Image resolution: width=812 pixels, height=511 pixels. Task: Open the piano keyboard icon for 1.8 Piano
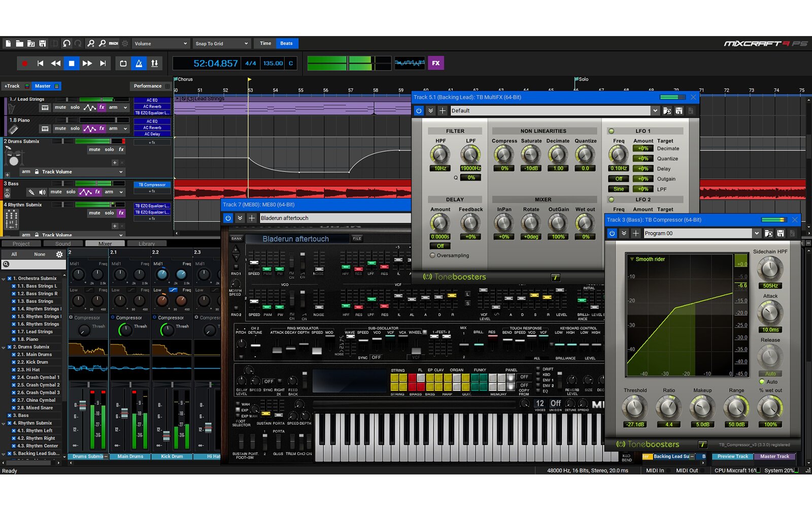(x=45, y=129)
